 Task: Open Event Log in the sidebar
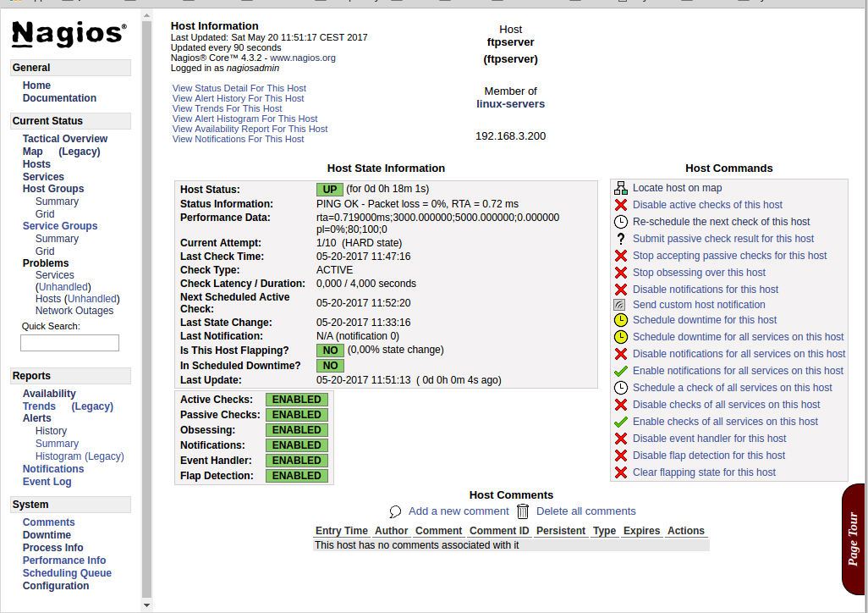point(47,482)
